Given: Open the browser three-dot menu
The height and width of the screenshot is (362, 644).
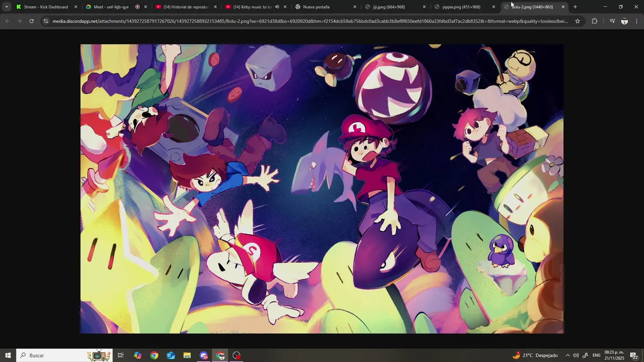Looking at the screenshot, I should coord(636,21).
